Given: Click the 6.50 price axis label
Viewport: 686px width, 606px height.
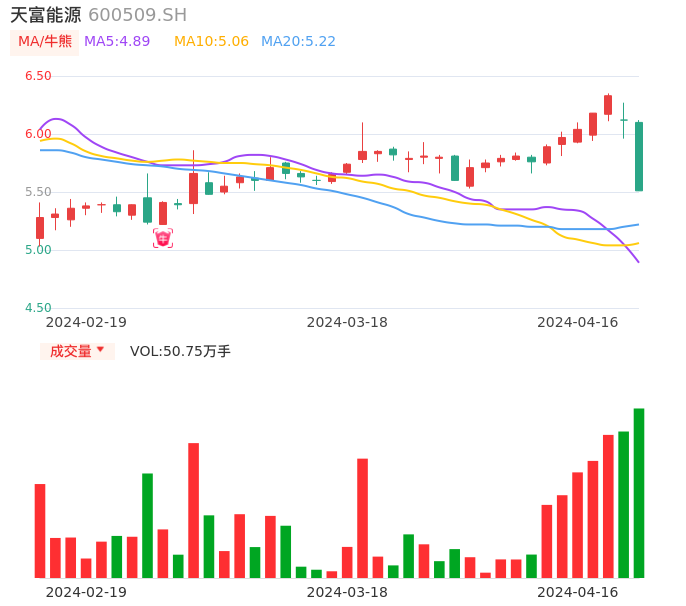Looking at the screenshot, I should [38, 76].
